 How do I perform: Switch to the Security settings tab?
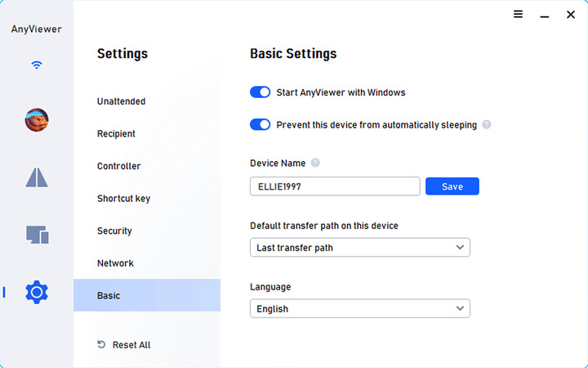[114, 231]
